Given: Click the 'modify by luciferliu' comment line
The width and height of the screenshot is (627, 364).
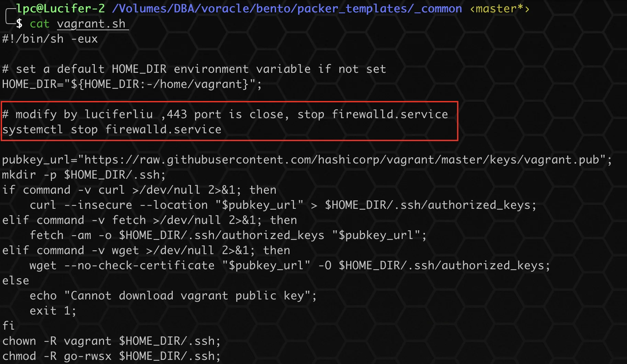Looking at the screenshot, I should click(x=225, y=114).
